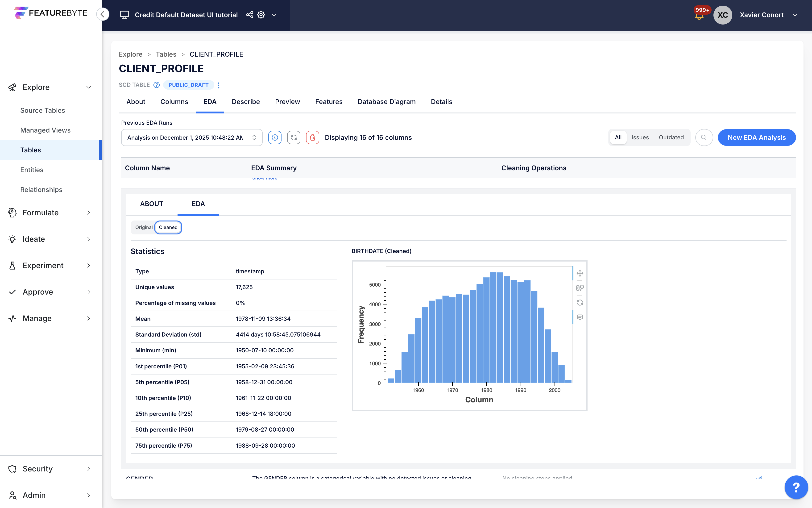Click the share icon beside catalog name
The height and width of the screenshot is (508, 812).
tap(249, 15)
